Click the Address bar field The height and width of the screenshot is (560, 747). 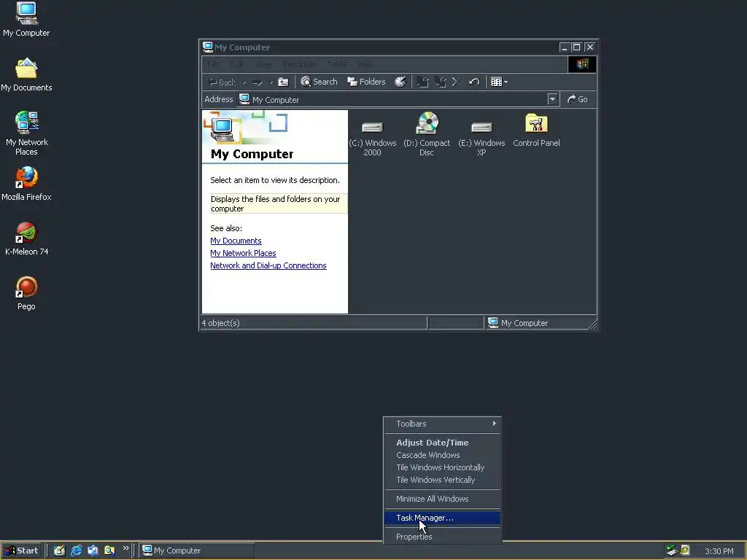point(398,99)
